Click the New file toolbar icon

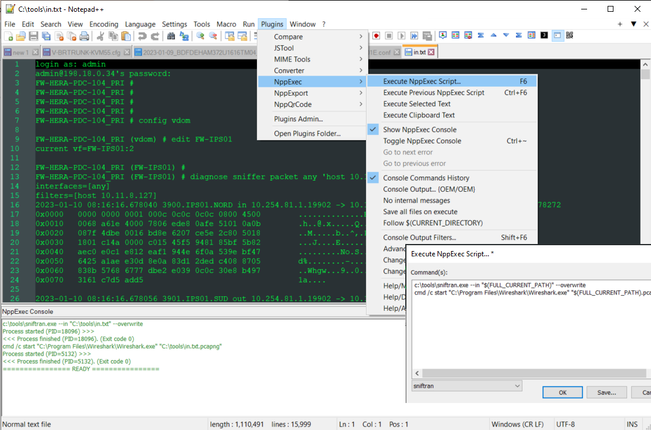tap(9, 36)
